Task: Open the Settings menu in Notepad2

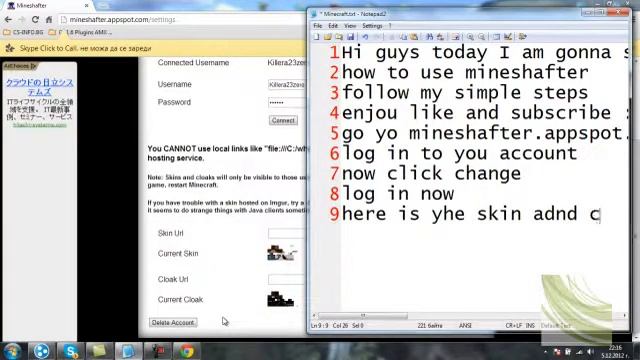Action: coord(372,26)
